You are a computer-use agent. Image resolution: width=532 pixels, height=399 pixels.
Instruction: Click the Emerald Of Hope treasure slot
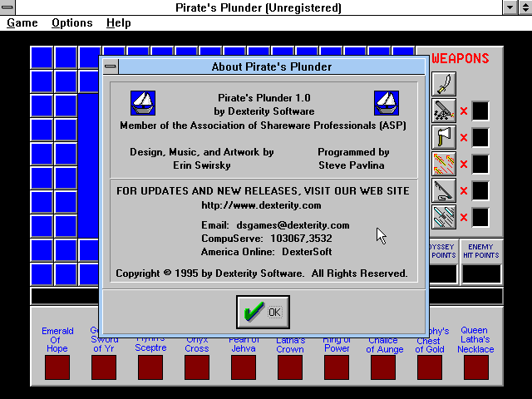tap(57, 367)
